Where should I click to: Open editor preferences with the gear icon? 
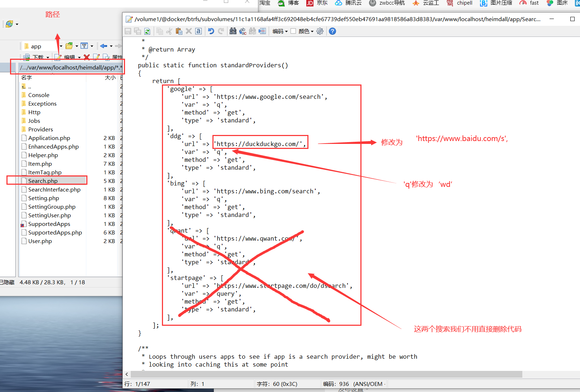320,31
